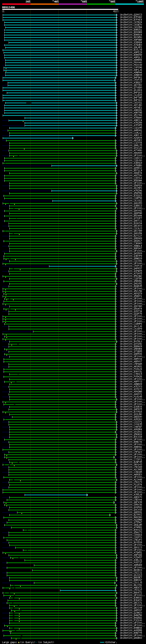Image resolution: width=146 pixels, height=644 pixels.
Task: Select label UniRef100_B2YHY2
Action: click(x=131, y=515)
